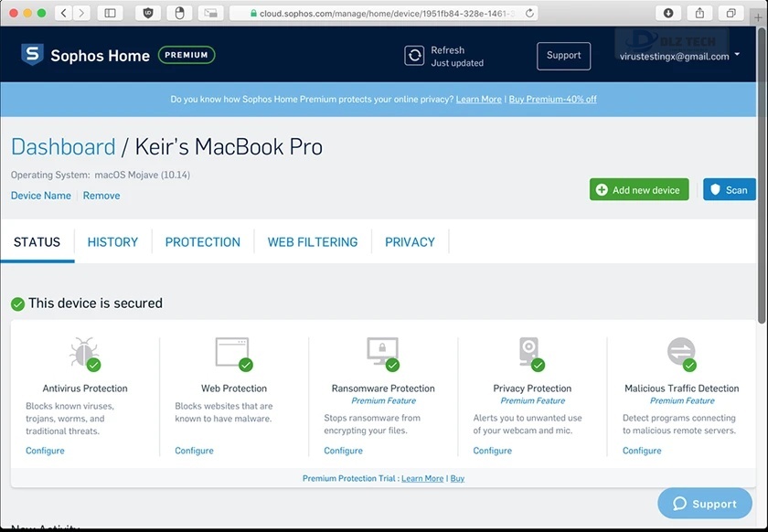Click the page vertical scrollbar
768x532 pixels.
click(761, 176)
